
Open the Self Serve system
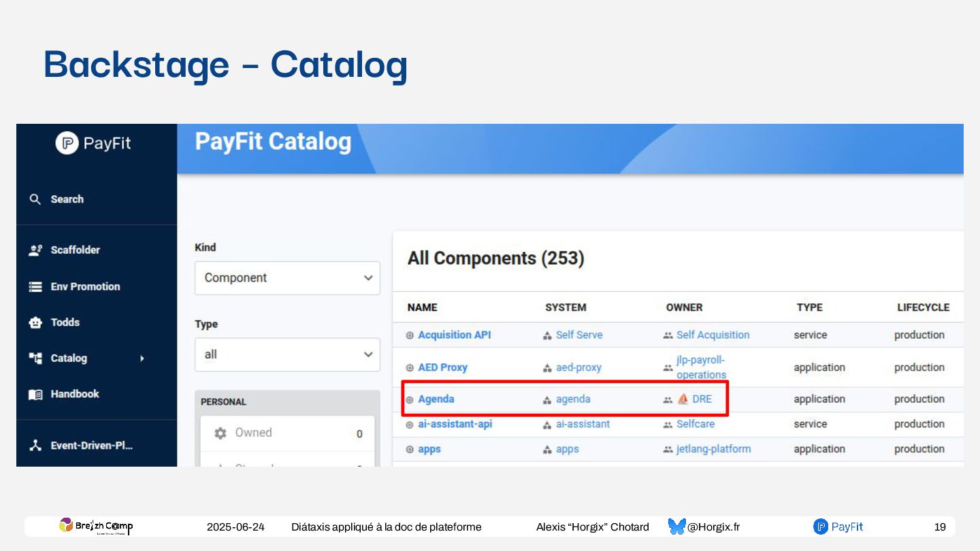coord(579,335)
